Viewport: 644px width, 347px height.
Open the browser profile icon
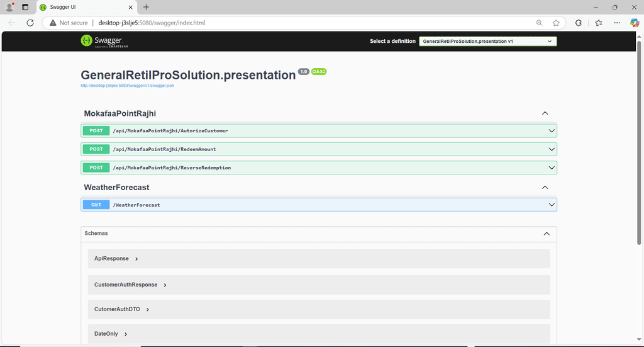(x=9, y=7)
